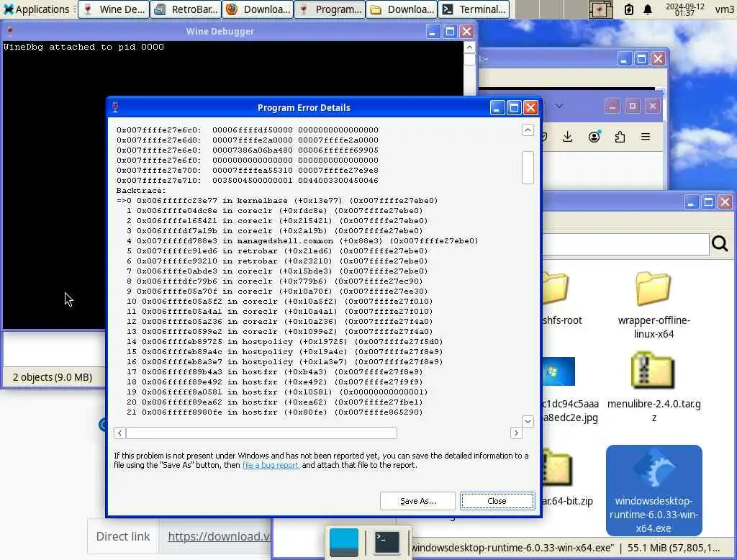Click the horizontal scroll right arrow
Viewport: 737px width, 560px height.
tap(516, 433)
